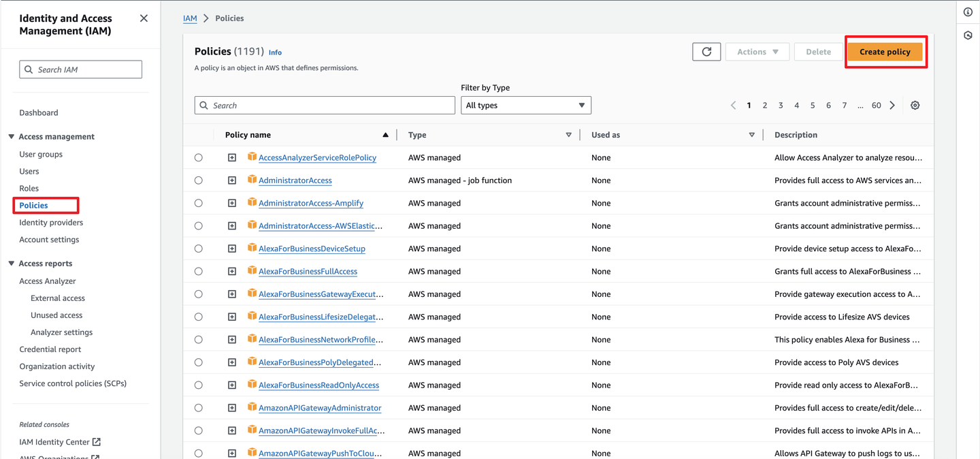Close the IAM navigation sidebar with the X
980x459 pixels.
(x=143, y=18)
